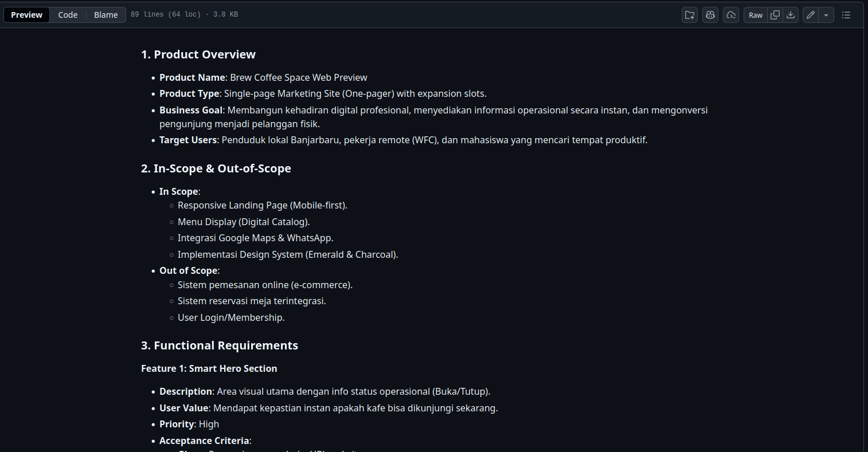The image size is (868, 452).
Task: Click the "1. Product Overview" heading
Action: point(198,54)
